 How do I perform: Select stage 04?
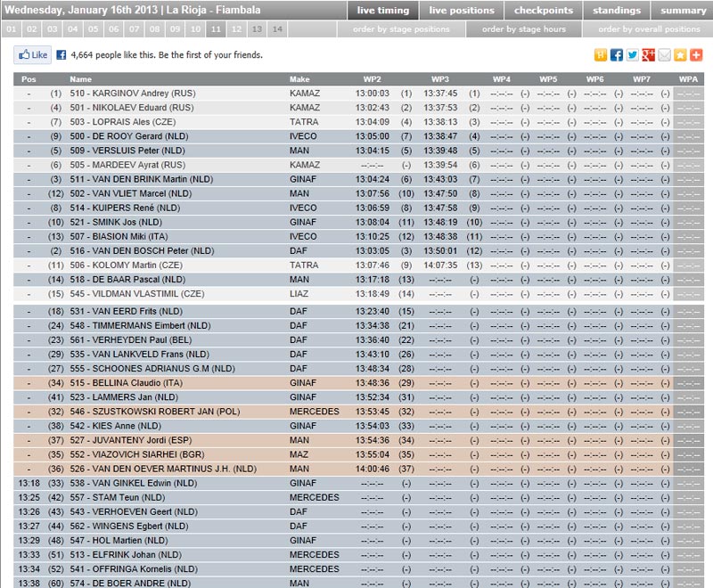pos(73,29)
